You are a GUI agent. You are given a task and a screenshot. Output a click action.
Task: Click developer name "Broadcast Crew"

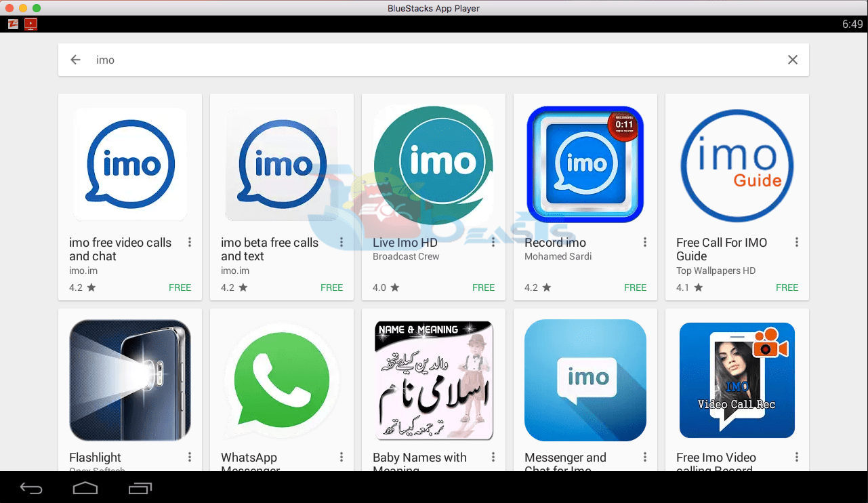pos(406,257)
